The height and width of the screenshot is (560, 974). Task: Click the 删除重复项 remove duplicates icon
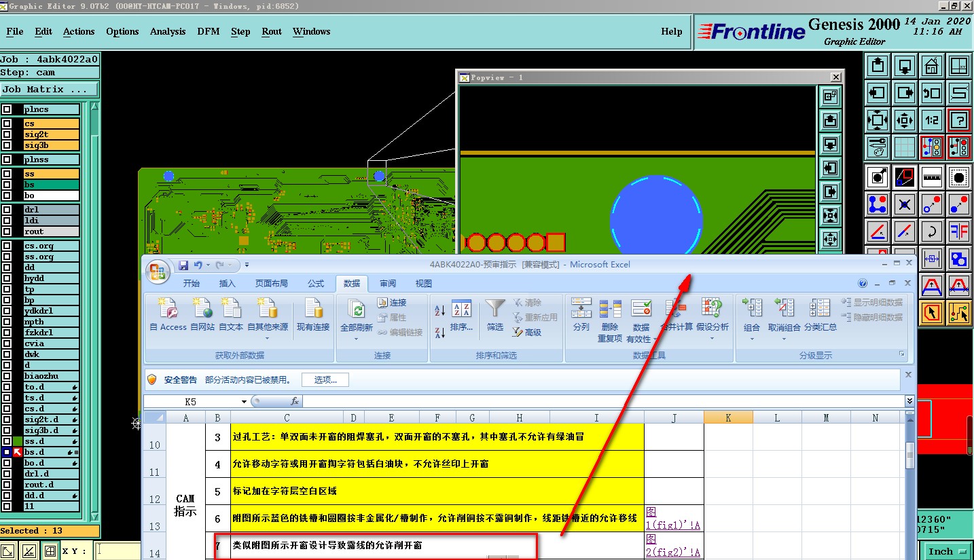click(x=610, y=320)
